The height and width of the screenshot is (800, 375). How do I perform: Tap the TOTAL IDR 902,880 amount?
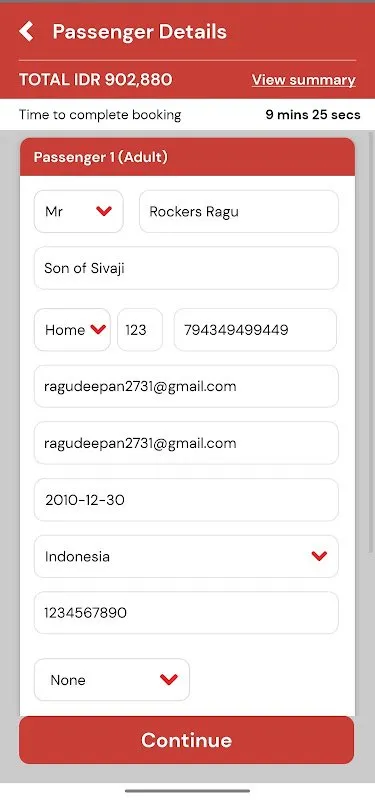[95, 80]
